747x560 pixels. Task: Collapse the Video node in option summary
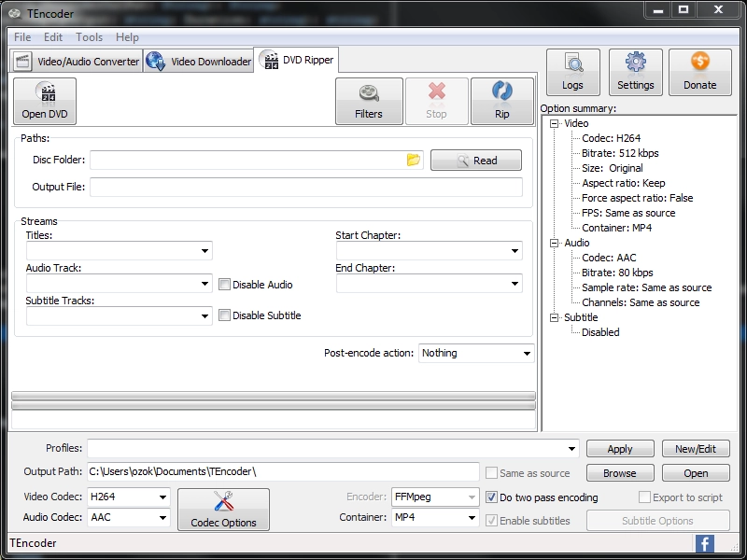point(554,123)
